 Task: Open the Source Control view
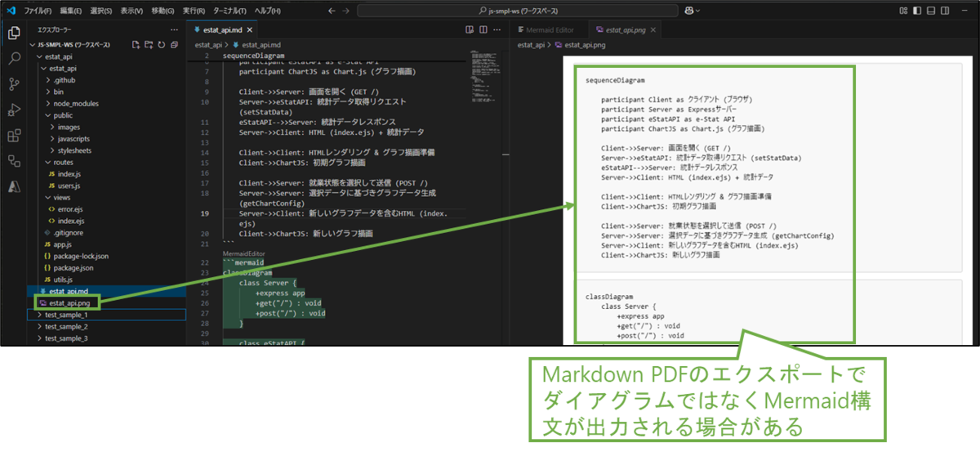tap(14, 84)
